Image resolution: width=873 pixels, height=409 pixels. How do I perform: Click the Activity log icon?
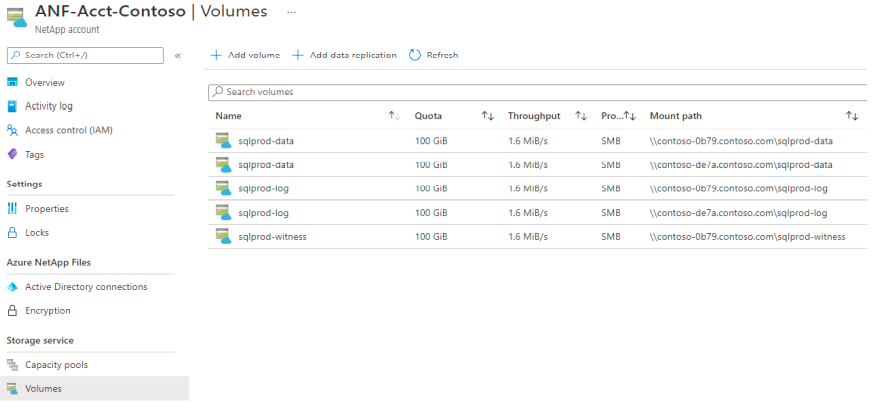pos(12,106)
